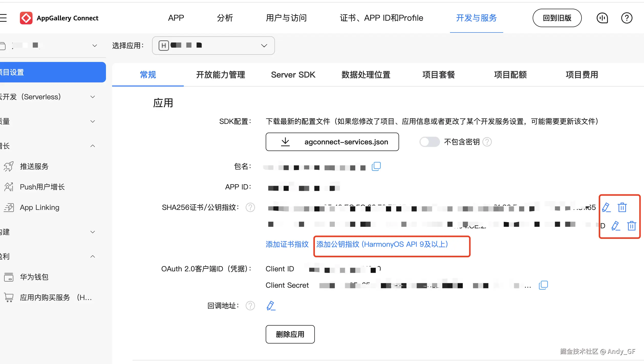Copy the Client Secret value

pos(543,285)
